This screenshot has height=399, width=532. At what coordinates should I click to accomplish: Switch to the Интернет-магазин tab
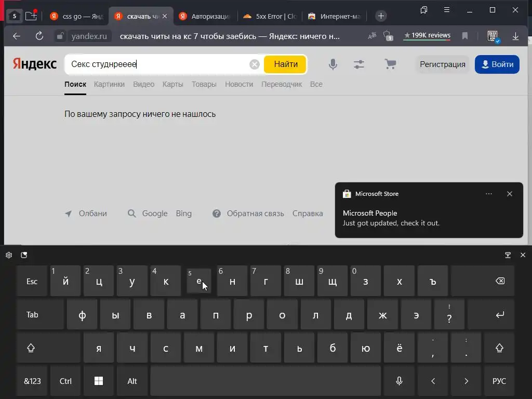[335, 16]
